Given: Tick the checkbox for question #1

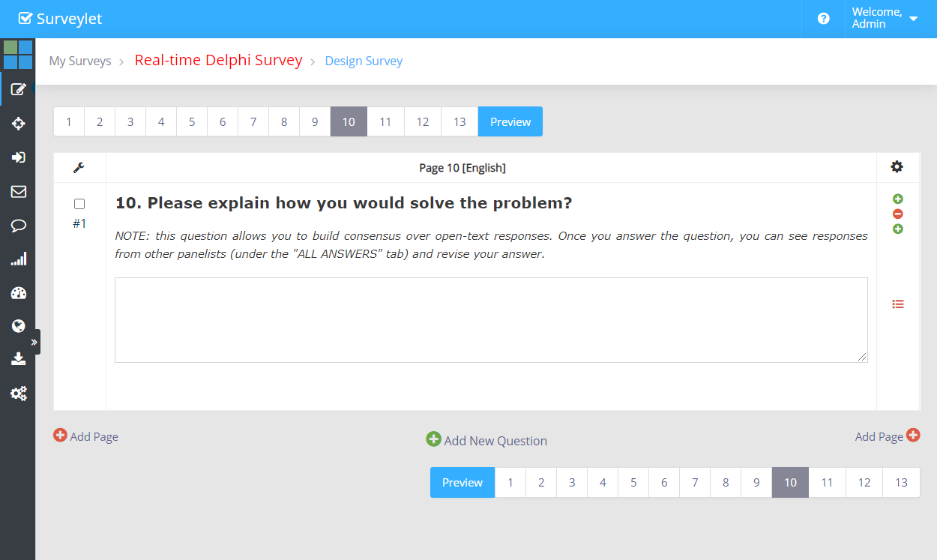Looking at the screenshot, I should (79, 204).
